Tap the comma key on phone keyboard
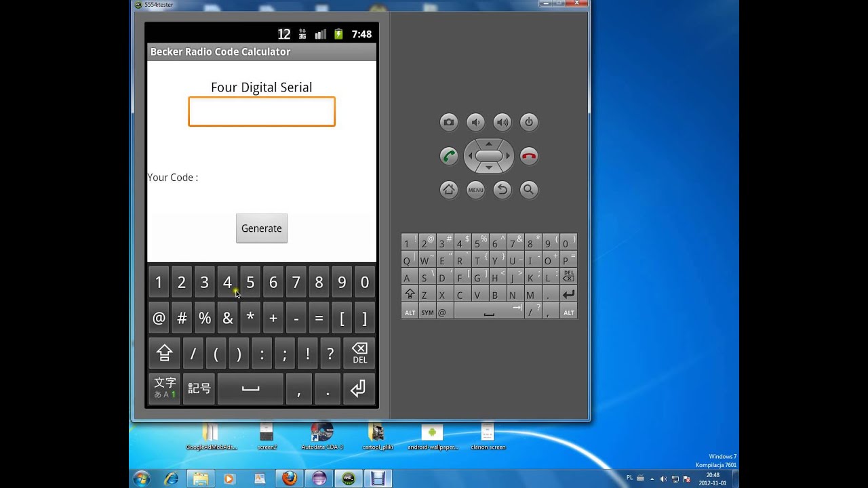 point(299,388)
